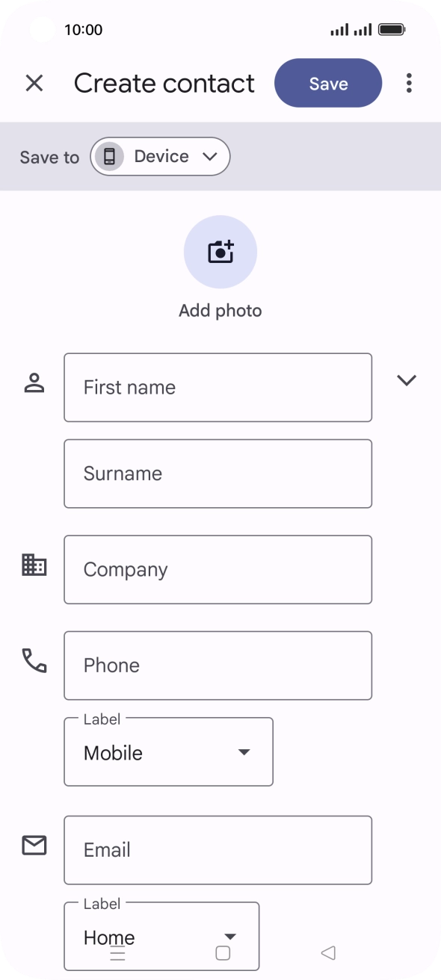The image size is (441, 980).
Task: Focus the First name input field
Action: pyautogui.click(x=218, y=388)
